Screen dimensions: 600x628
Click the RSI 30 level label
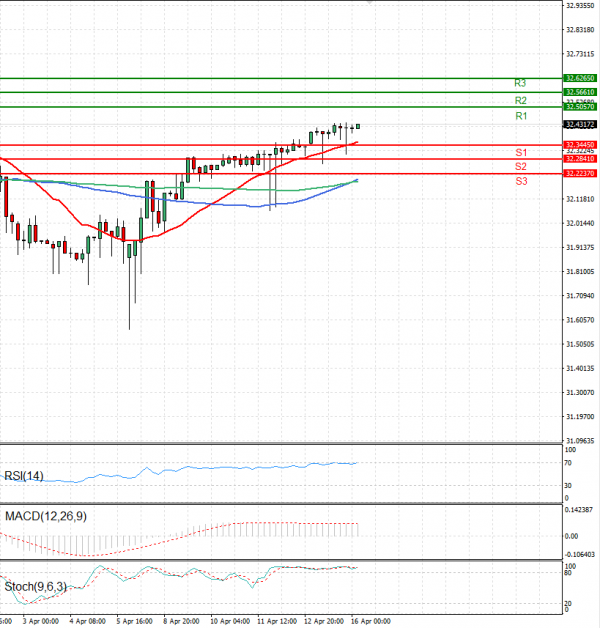pos(568,485)
